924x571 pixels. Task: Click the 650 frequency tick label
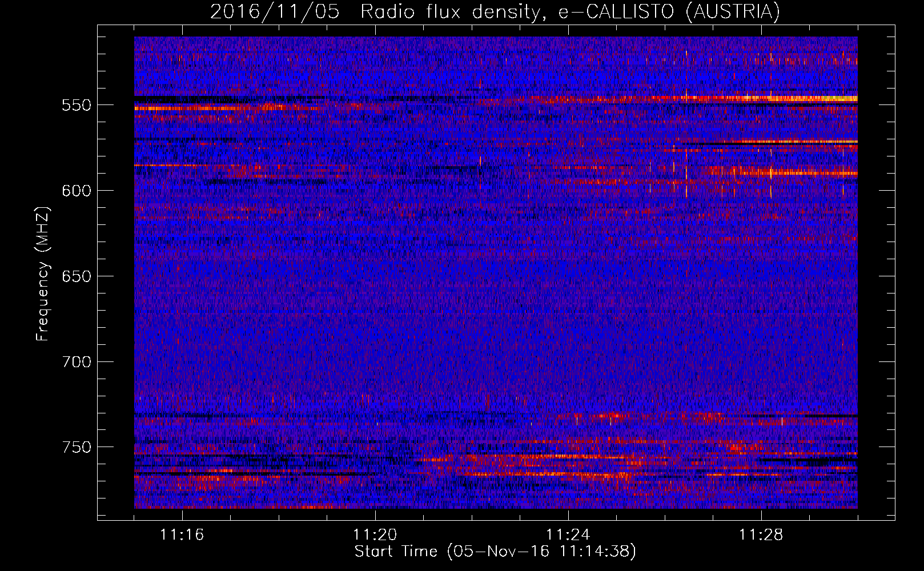[x=77, y=276]
